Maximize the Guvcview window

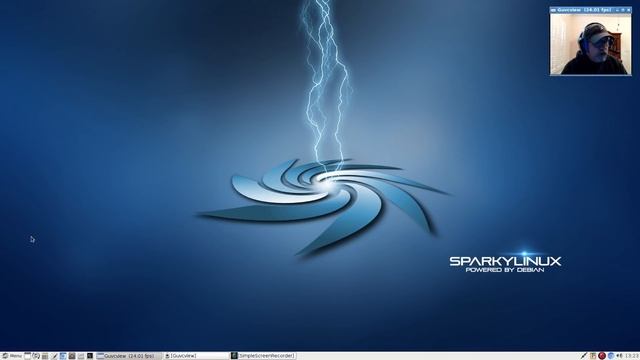[623, 10]
